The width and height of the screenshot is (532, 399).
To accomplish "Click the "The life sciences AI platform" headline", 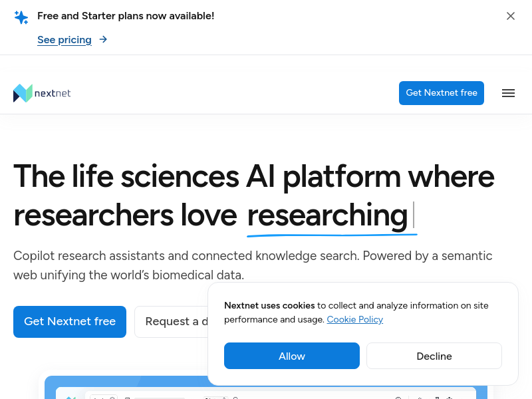I will coord(253,176).
